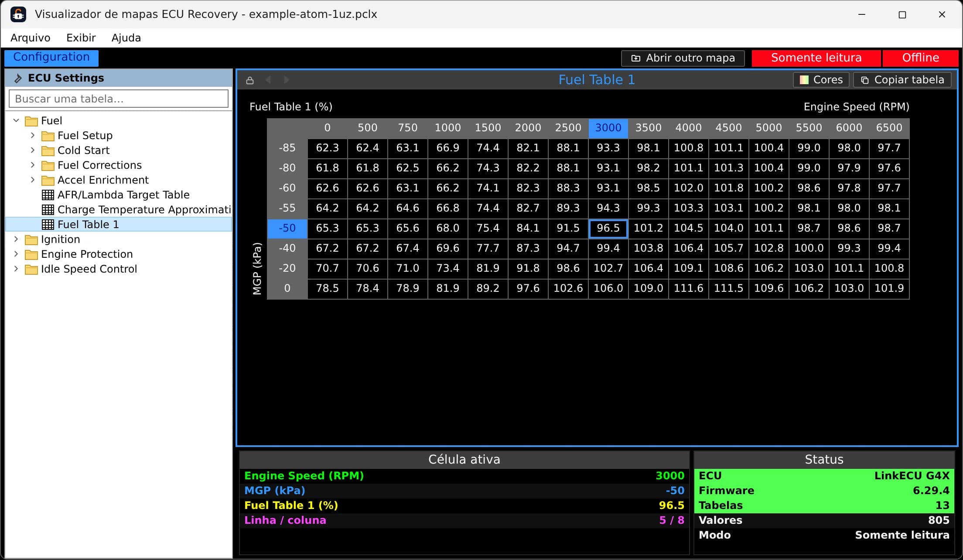Go to previous table with left arrow

(268, 80)
